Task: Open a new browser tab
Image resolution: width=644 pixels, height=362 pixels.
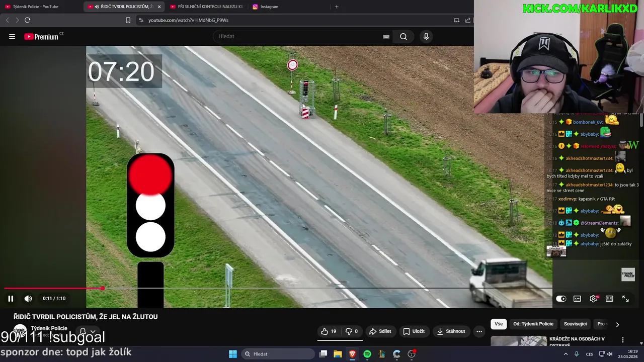Action: tap(337, 7)
